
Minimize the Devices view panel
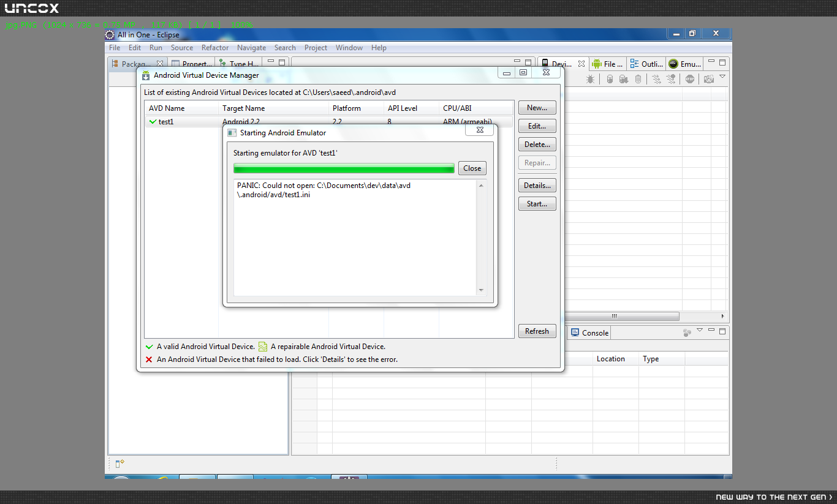click(711, 62)
